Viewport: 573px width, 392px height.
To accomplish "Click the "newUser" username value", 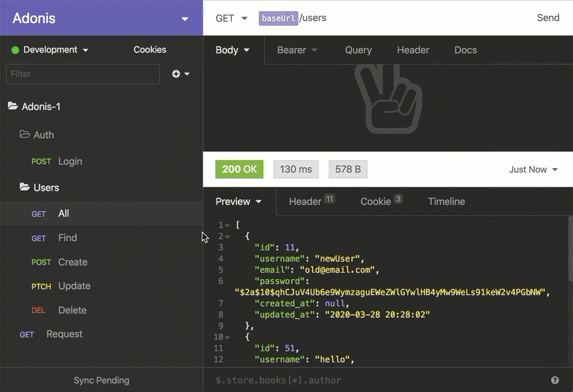I will 337,258.
